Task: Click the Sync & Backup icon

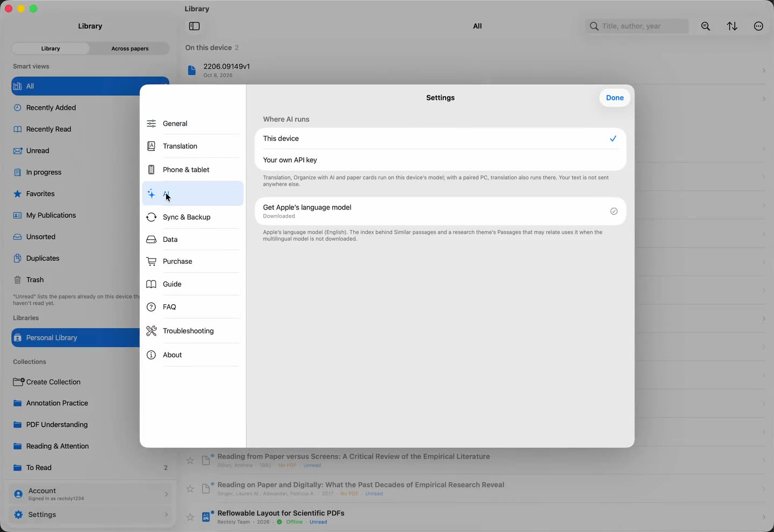Action: (x=152, y=217)
